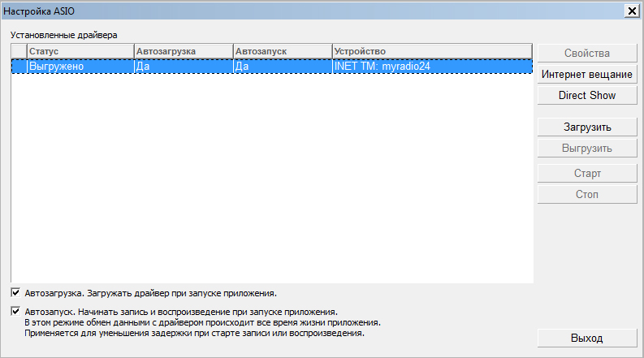
Task: Close the Настройка ASIO window
Action: [631, 10]
